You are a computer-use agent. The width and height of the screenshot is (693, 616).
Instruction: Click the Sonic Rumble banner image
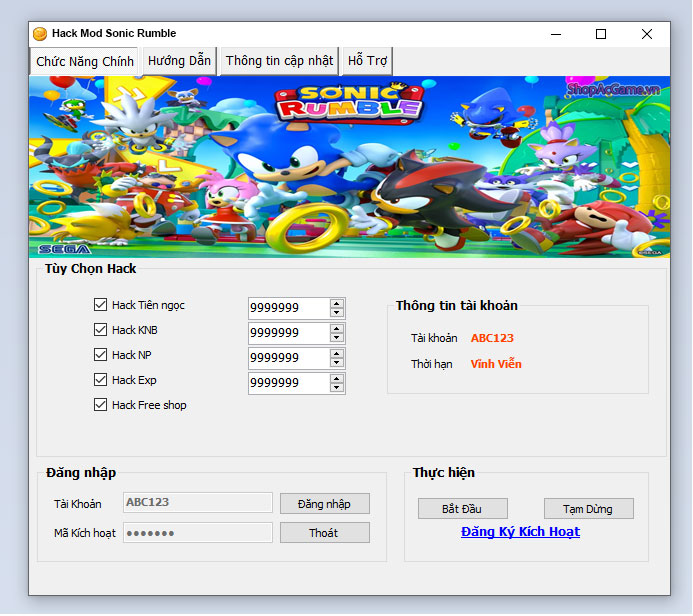[x=349, y=167]
